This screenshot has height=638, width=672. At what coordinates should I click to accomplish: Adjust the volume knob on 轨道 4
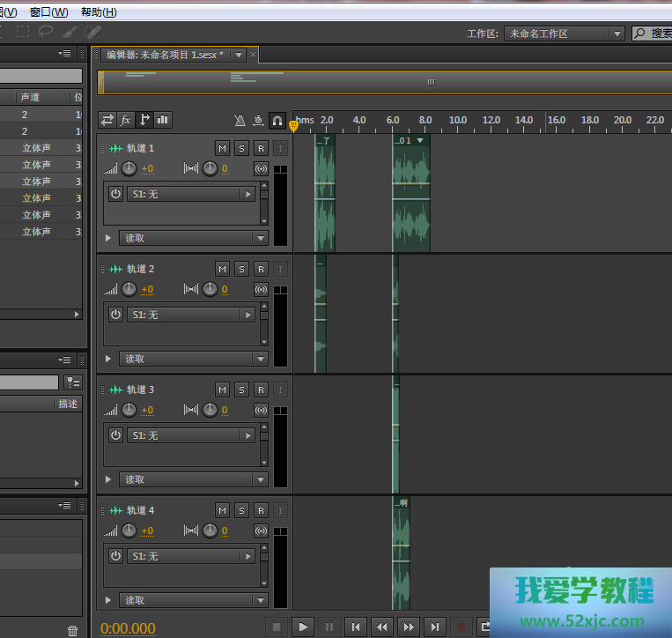[x=129, y=530]
